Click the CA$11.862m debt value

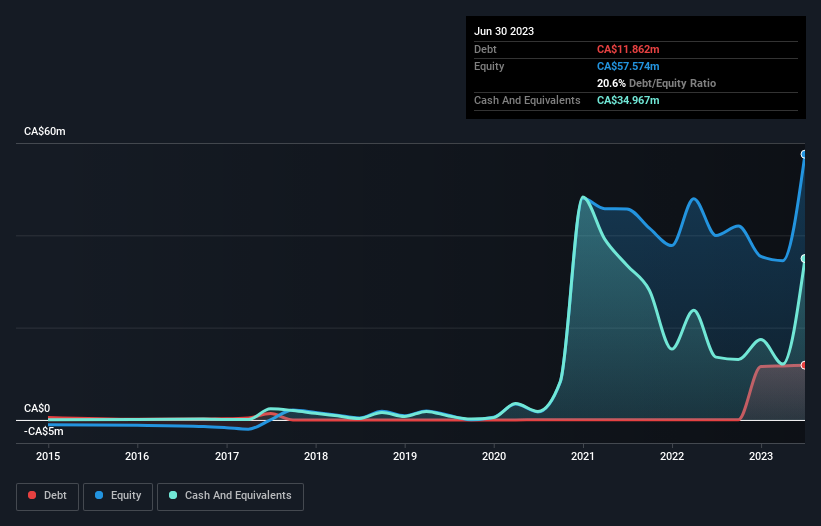[x=628, y=49]
